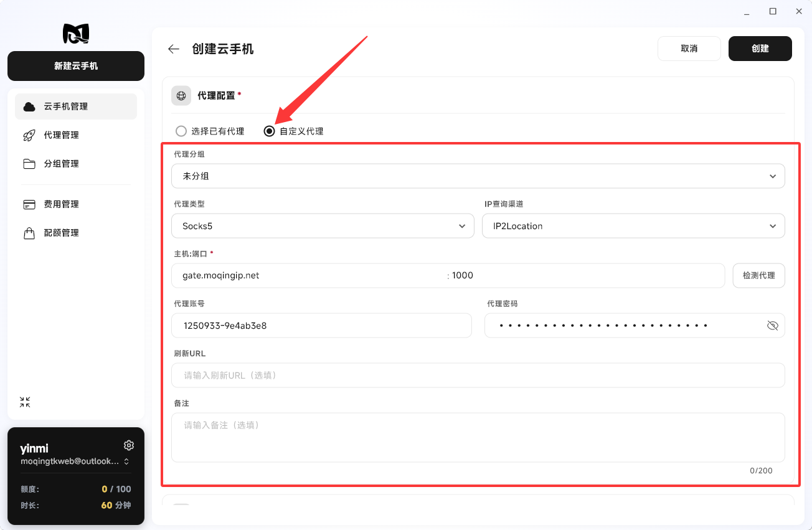Maximize the application window
Viewport: 812px width, 530px height.
773,11
